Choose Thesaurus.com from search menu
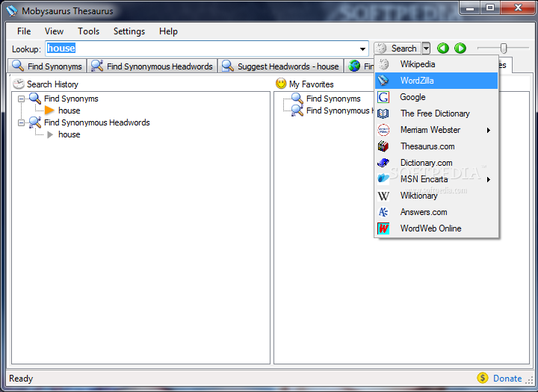This screenshot has width=538, height=392. tap(436, 146)
